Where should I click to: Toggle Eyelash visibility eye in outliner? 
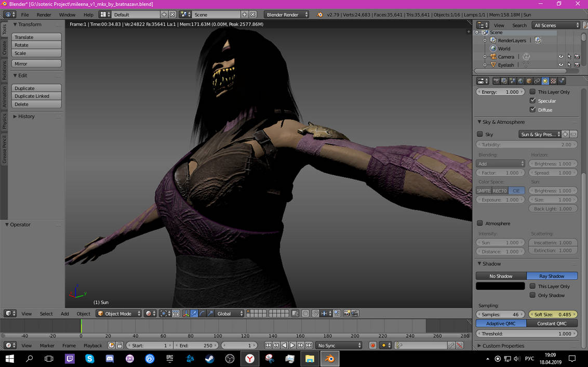click(561, 65)
